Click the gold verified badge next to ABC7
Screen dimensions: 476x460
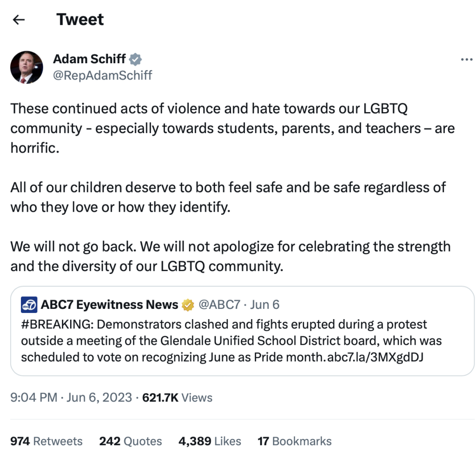187,305
